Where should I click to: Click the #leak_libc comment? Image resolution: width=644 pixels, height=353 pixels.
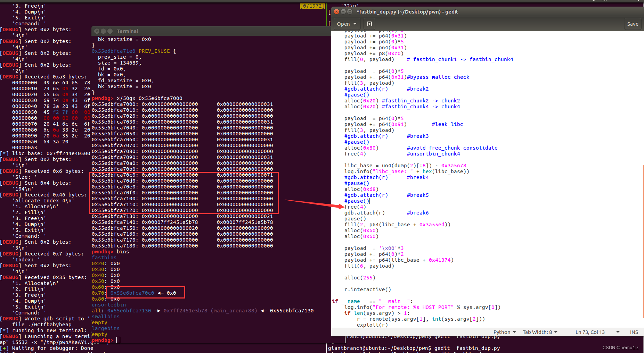447,124
